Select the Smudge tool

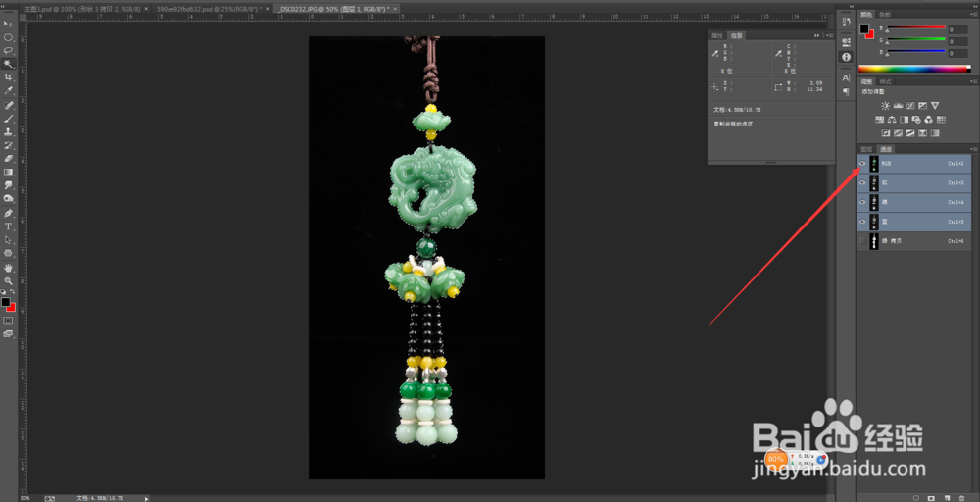[8, 185]
